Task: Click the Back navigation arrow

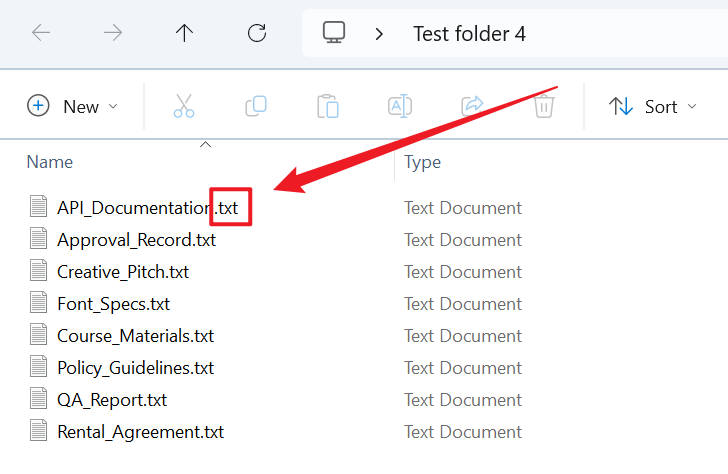Action: [x=41, y=33]
